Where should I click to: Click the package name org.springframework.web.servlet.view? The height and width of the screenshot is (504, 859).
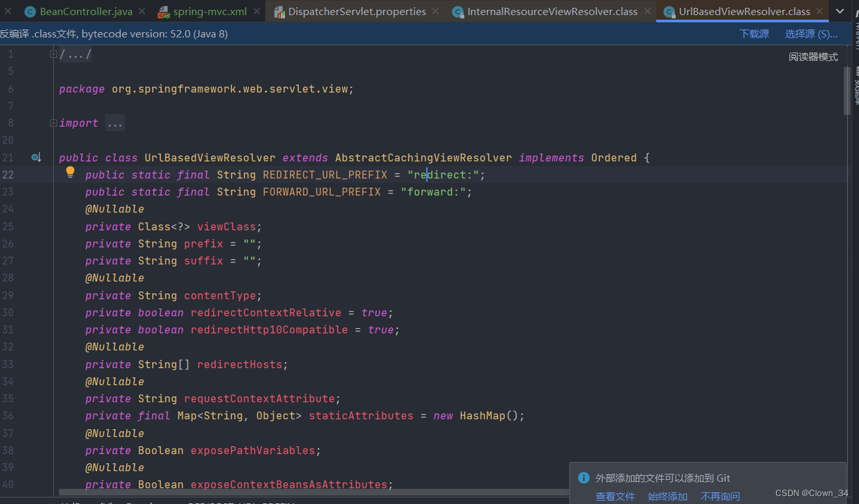230,89
